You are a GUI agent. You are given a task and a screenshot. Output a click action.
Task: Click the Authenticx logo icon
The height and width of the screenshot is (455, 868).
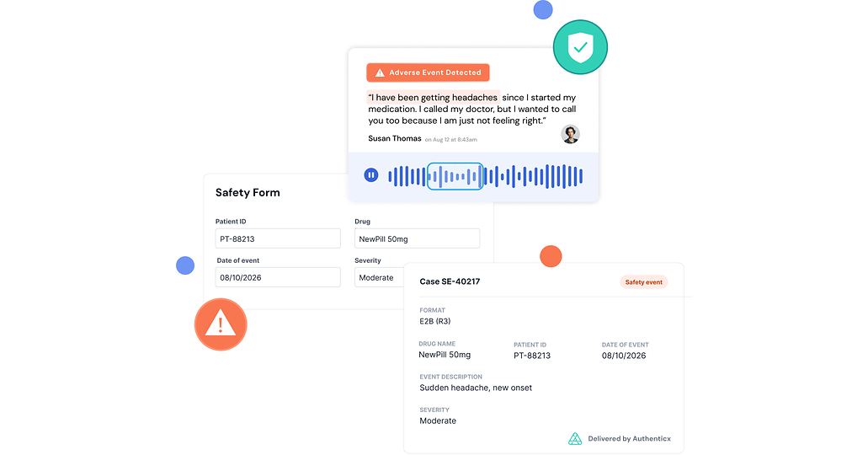tap(575, 439)
